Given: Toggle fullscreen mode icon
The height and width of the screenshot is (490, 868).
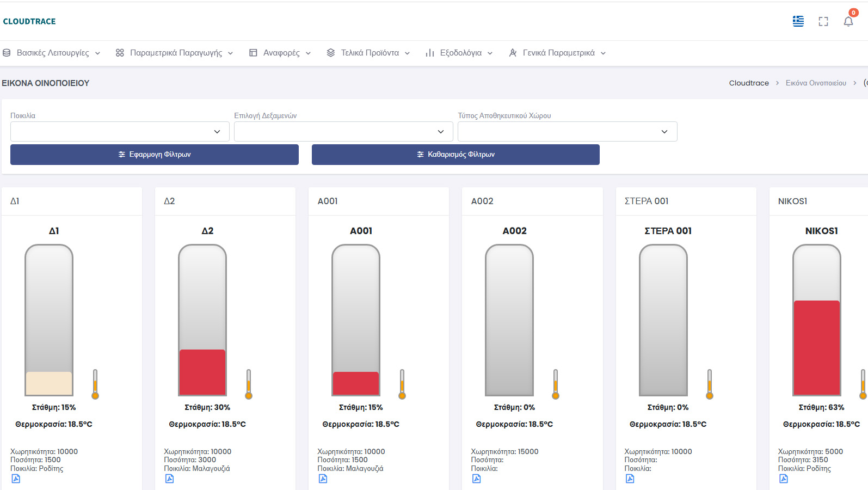Looking at the screenshot, I should [823, 21].
